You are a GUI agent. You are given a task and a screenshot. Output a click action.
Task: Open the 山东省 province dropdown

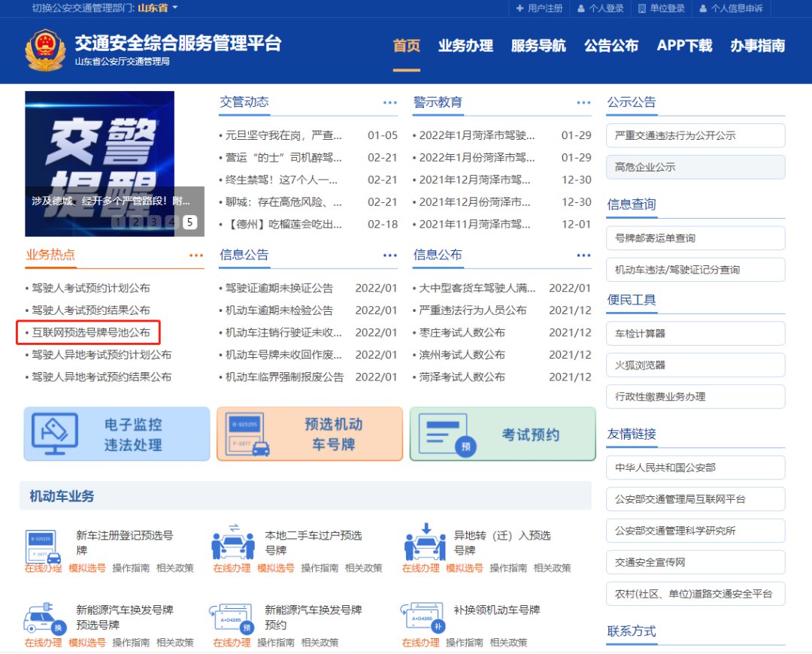click(x=158, y=8)
